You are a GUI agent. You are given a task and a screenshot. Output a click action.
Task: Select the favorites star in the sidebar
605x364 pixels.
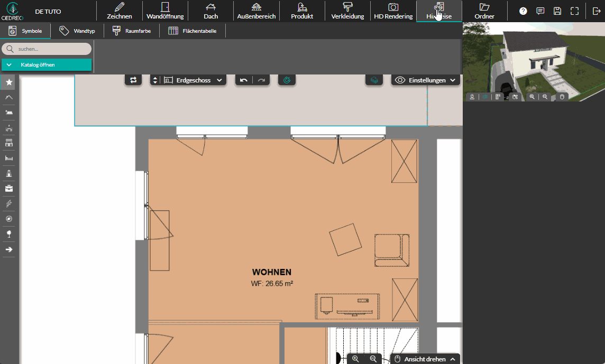(9, 82)
